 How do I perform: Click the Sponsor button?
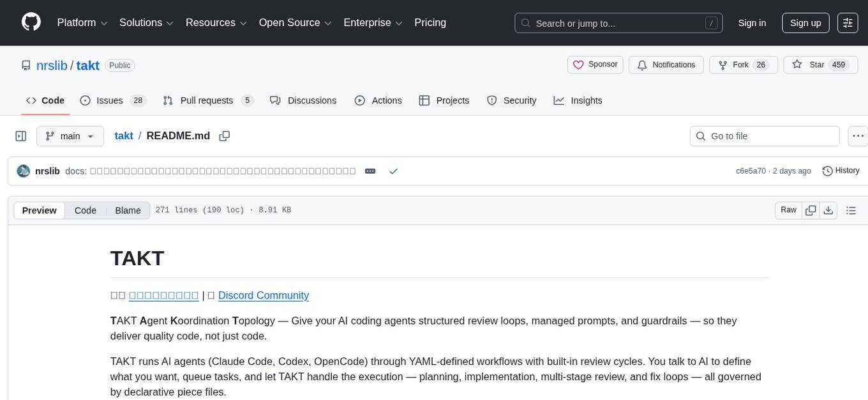click(x=595, y=65)
